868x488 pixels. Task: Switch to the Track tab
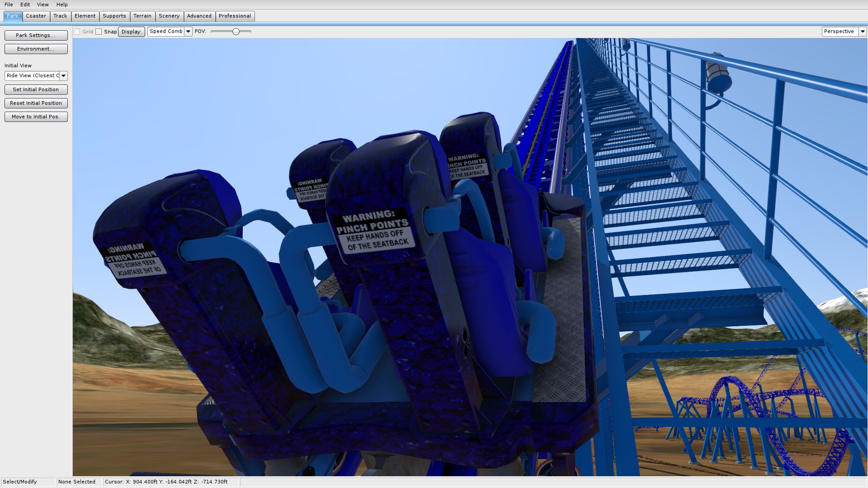[60, 16]
